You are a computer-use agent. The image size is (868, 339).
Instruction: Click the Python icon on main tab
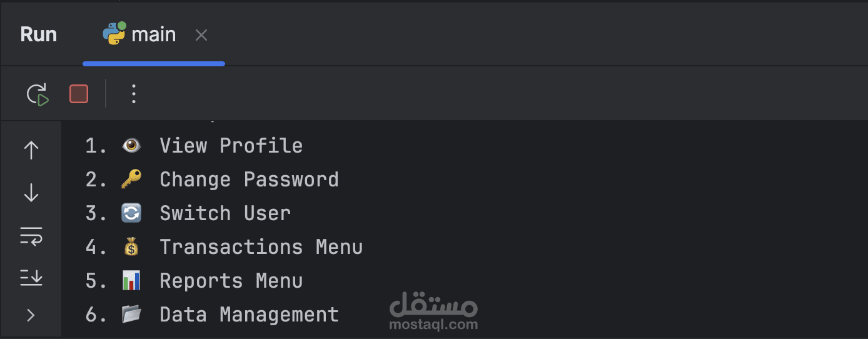pyautogui.click(x=114, y=34)
